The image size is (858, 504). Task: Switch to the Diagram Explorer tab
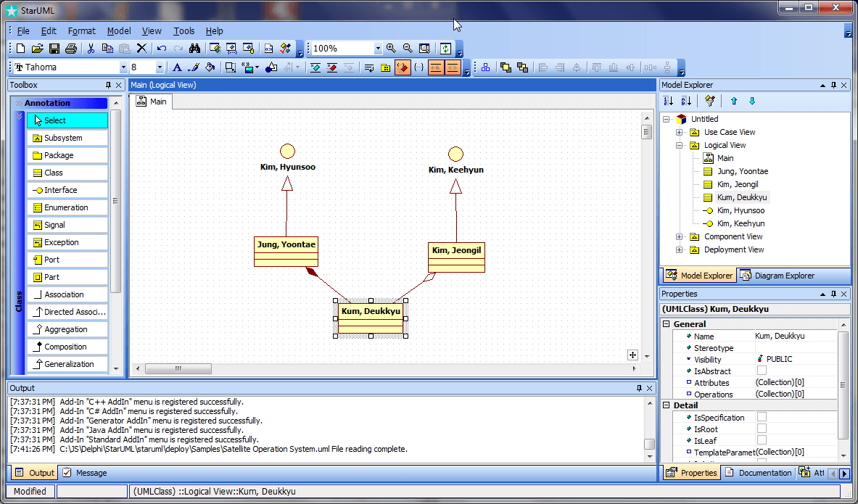pyautogui.click(x=777, y=276)
